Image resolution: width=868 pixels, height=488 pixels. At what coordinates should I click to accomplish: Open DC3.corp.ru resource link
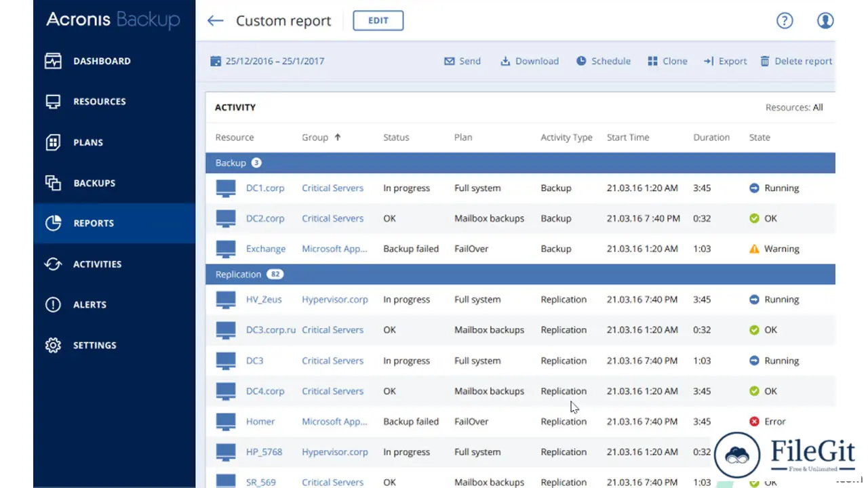coord(271,330)
